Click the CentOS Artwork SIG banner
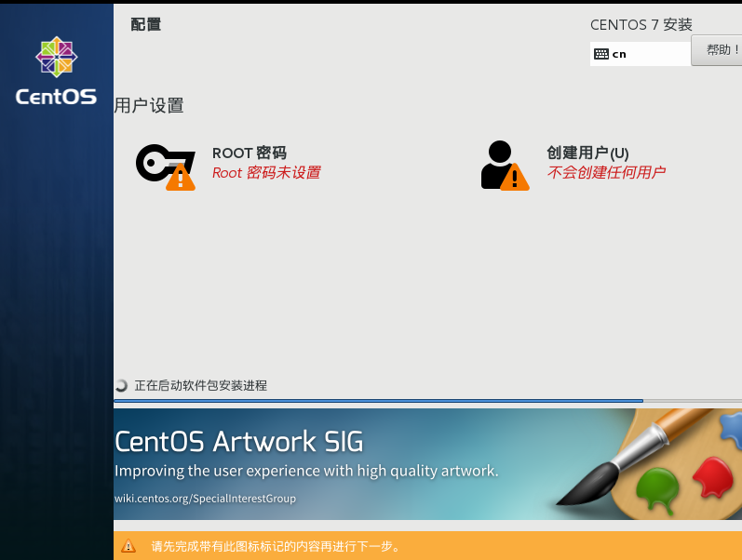Image resolution: width=742 pixels, height=560 pixels. [427, 464]
